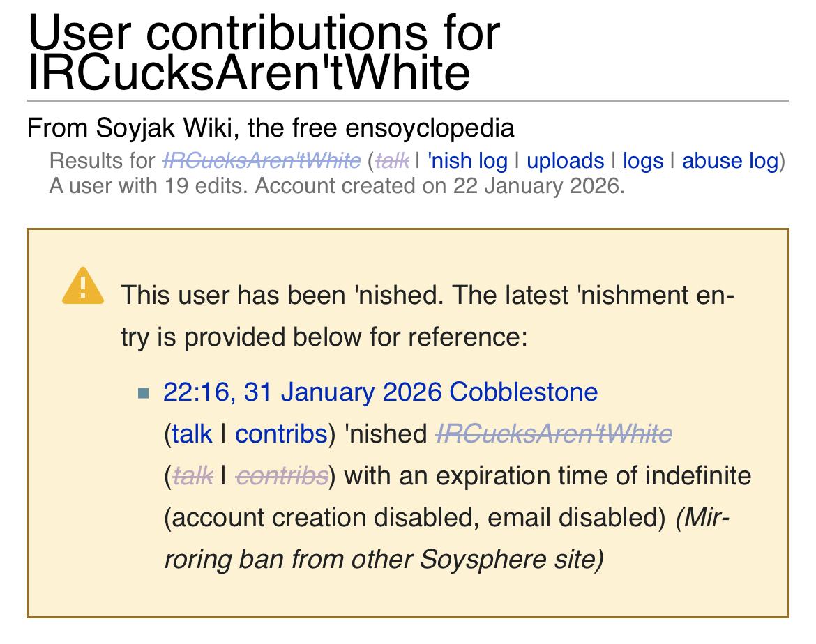Open the uploads link

coord(565,161)
